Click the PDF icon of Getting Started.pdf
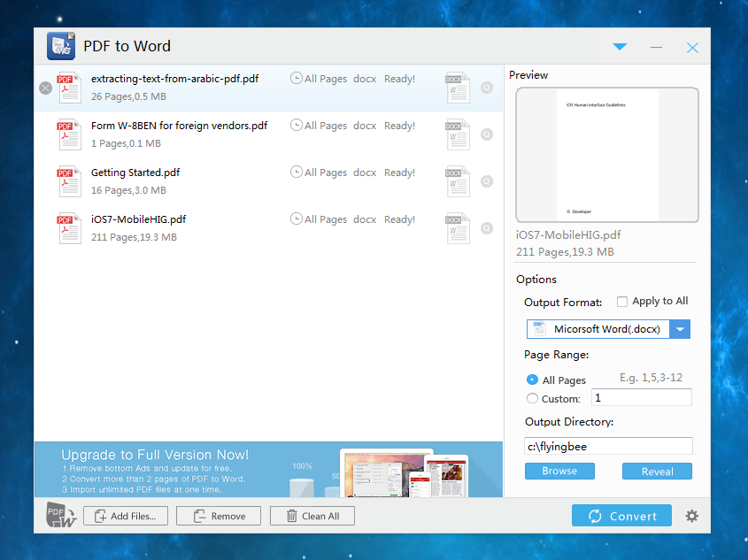The width and height of the screenshot is (748, 560). [70, 181]
